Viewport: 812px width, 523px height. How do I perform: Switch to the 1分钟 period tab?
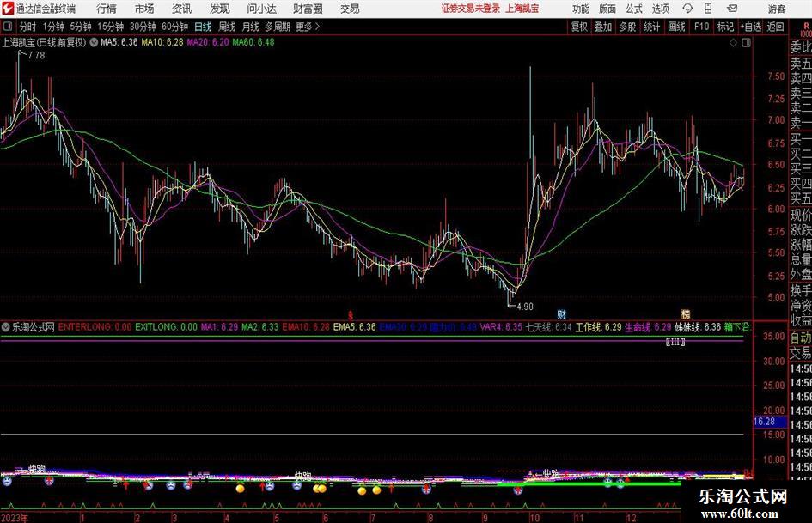53,27
